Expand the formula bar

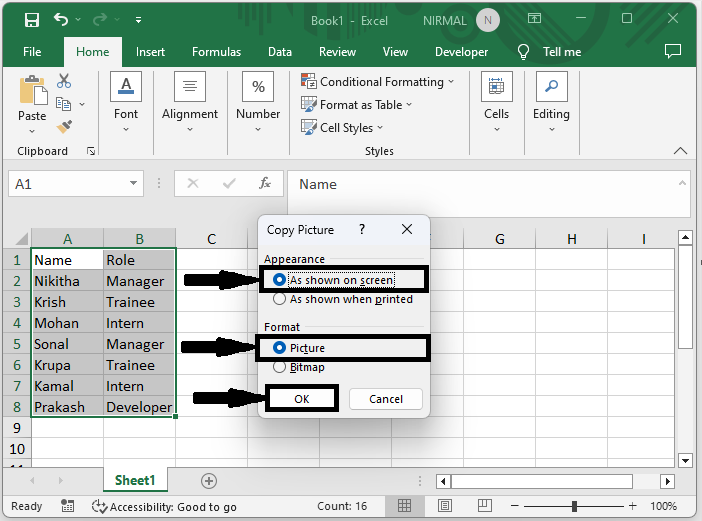[x=682, y=183]
